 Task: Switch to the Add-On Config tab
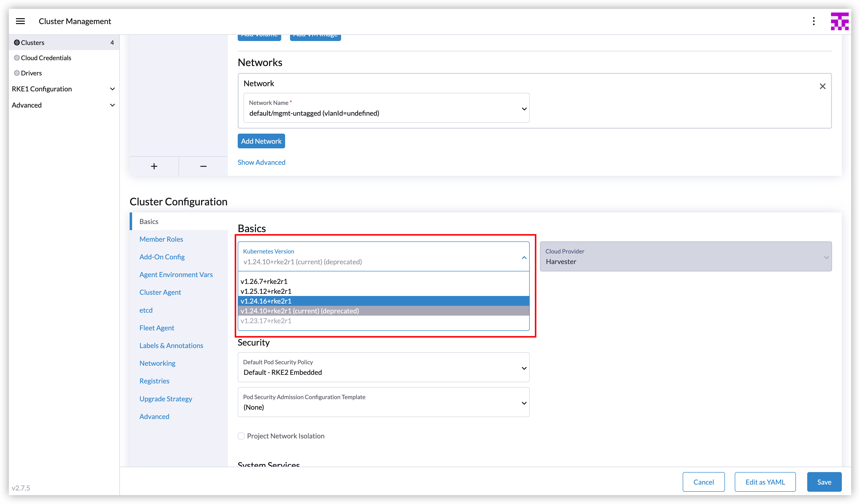pos(179,257)
